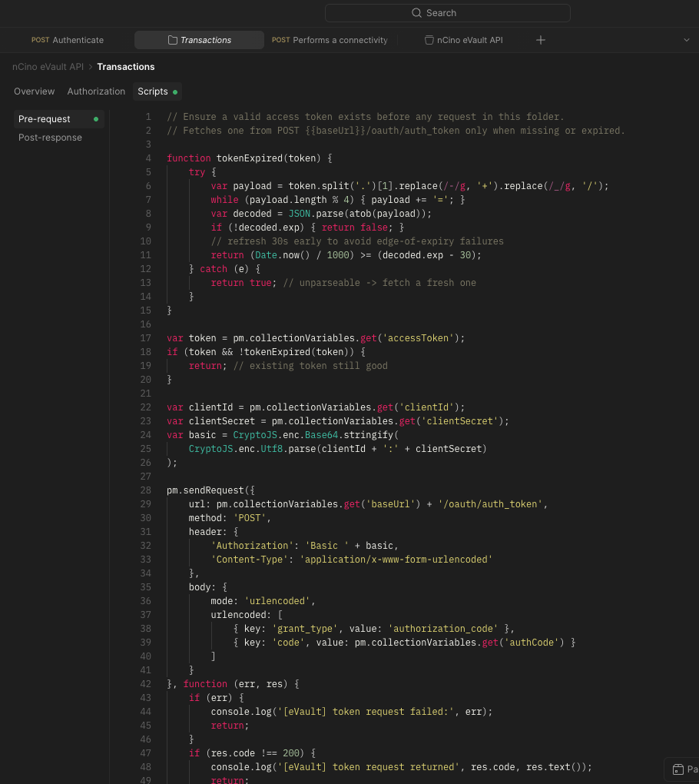This screenshot has height=784, width=699.
Task: Click the collection icon on nCino eVault API tab
Action: point(429,40)
